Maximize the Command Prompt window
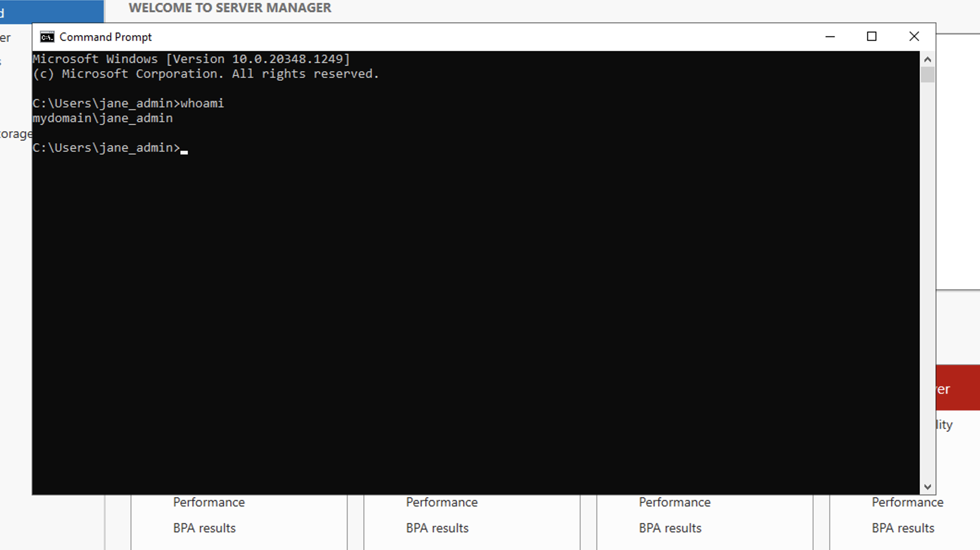This screenshot has height=550, width=980. [872, 37]
